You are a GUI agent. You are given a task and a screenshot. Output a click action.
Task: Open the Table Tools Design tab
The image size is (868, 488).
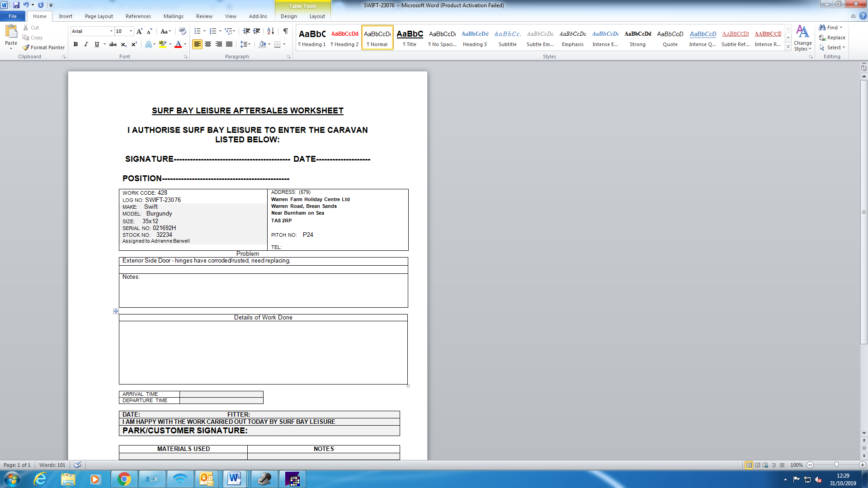(x=288, y=16)
